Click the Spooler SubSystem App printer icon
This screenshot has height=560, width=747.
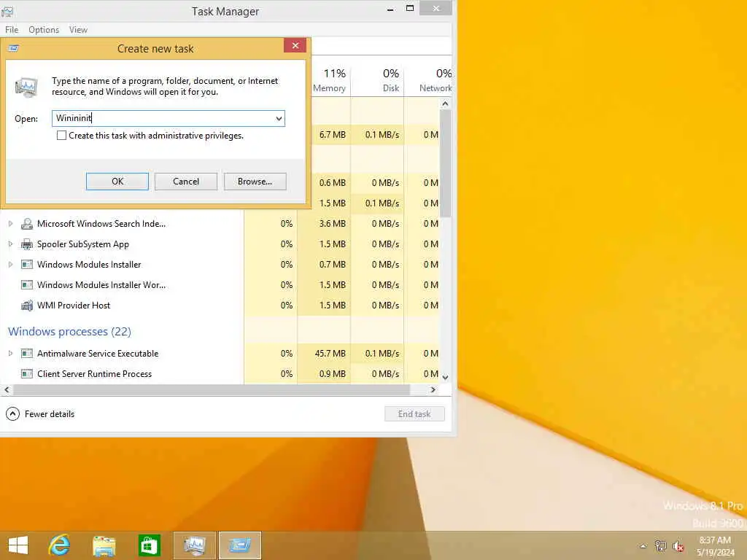coord(27,244)
